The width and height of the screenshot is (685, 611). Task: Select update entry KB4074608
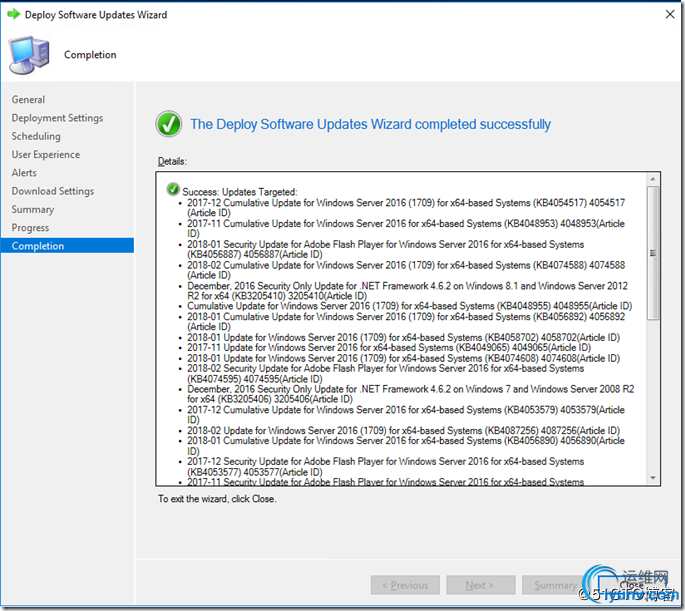tap(403, 358)
